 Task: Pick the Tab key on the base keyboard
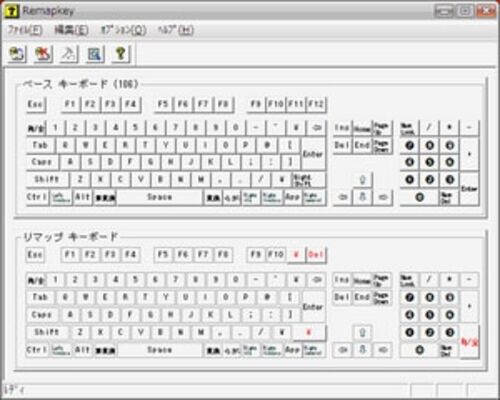40,145
